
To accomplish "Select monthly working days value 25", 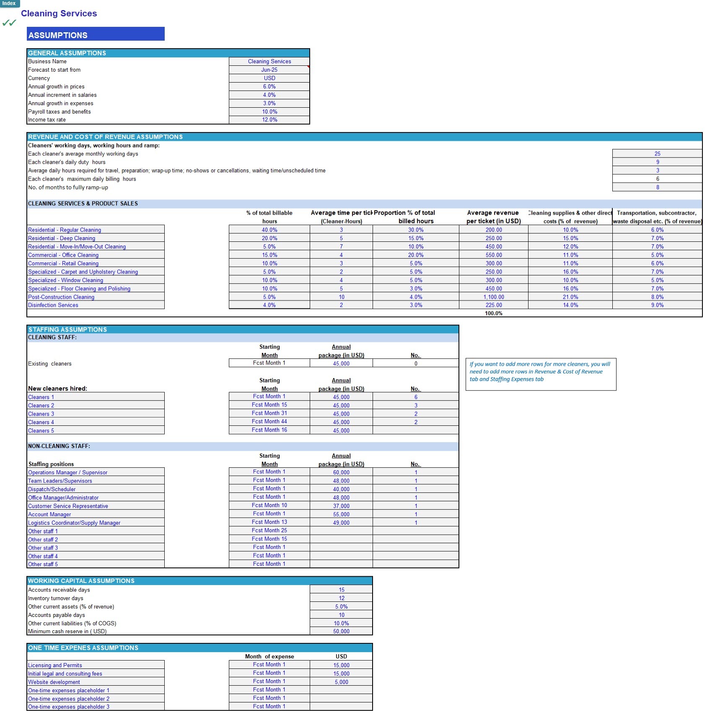I will pos(657,153).
